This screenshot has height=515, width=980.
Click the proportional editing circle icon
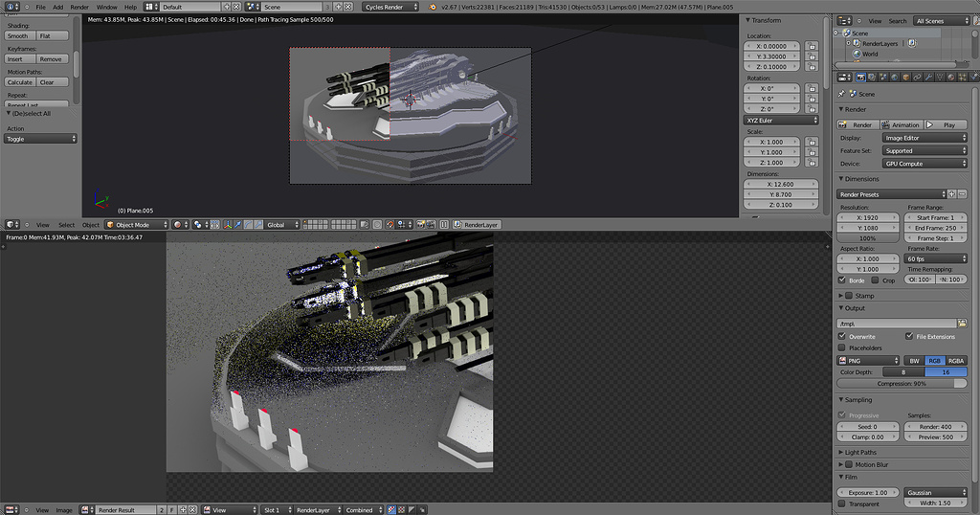coord(377,224)
